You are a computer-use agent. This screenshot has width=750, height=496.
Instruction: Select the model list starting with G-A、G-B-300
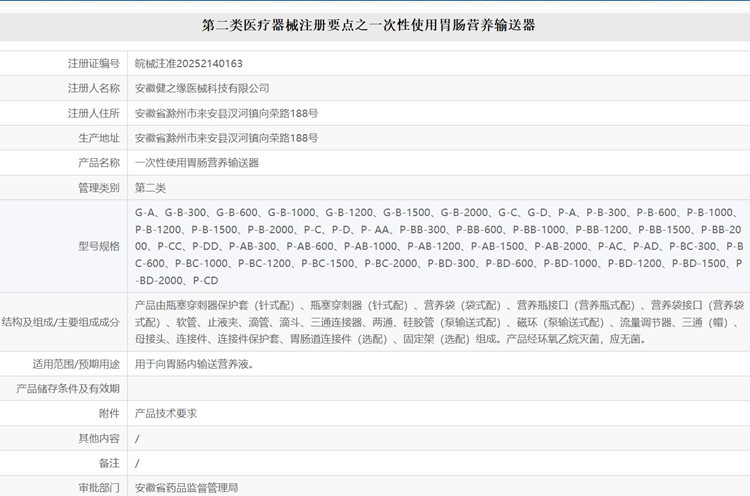click(439, 246)
